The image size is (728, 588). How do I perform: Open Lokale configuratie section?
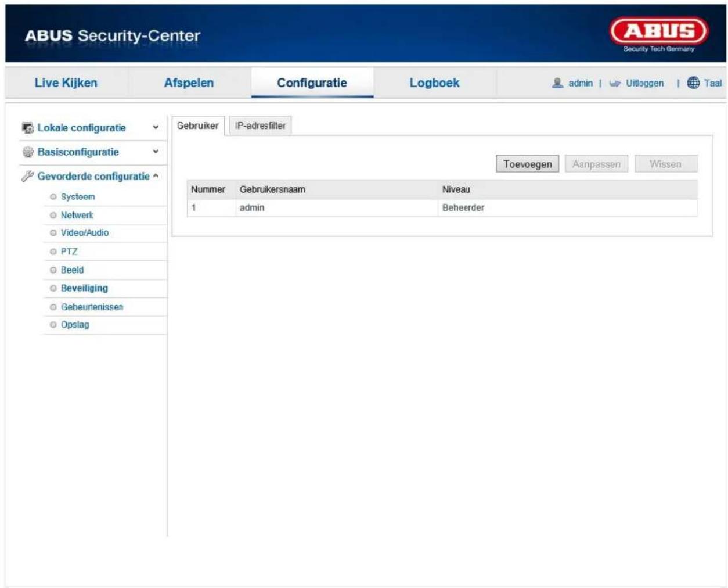click(81, 128)
